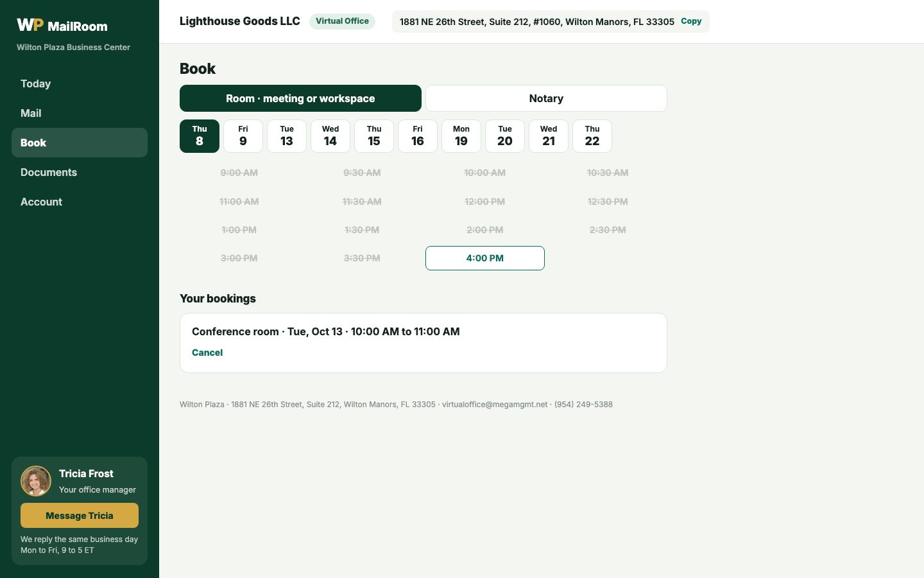Screen dimensions: 924x578
Task: Click the WP MailRoom logo
Action: pyautogui.click(x=62, y=26)
